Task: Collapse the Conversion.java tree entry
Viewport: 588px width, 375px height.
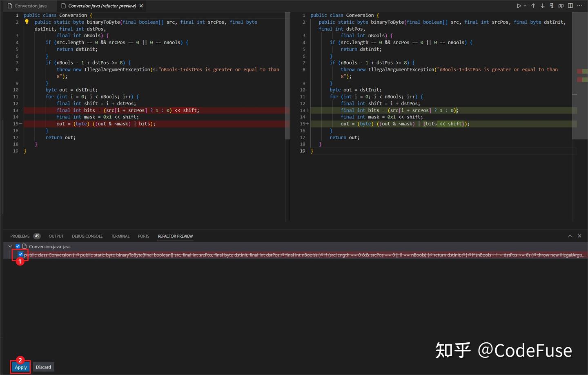Action: click(x=10, y=246)
